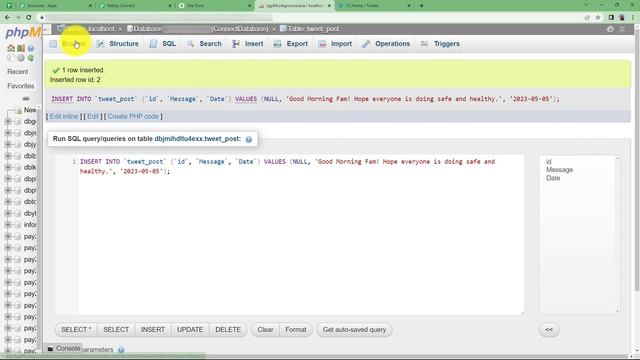This screenshot has height=360, width=640.
Task: Click the SELECT * button
Action: coord(76,330)
